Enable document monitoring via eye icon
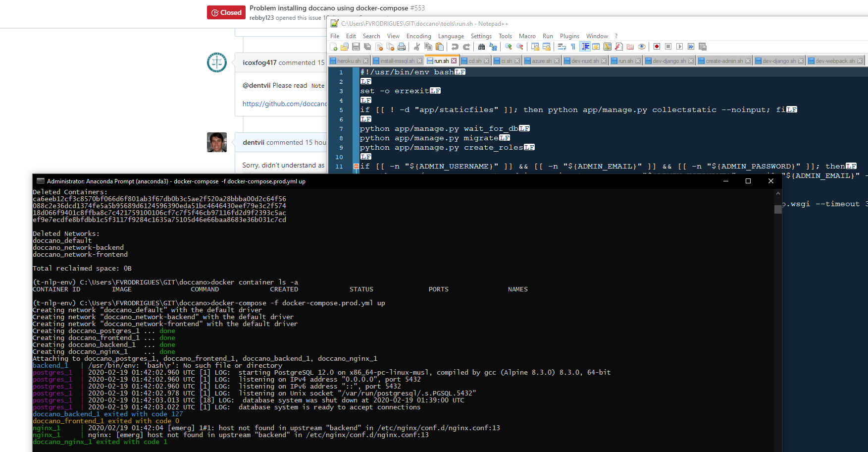The height and width of the screenshot is (452, 868). click(x=641, y=47)
